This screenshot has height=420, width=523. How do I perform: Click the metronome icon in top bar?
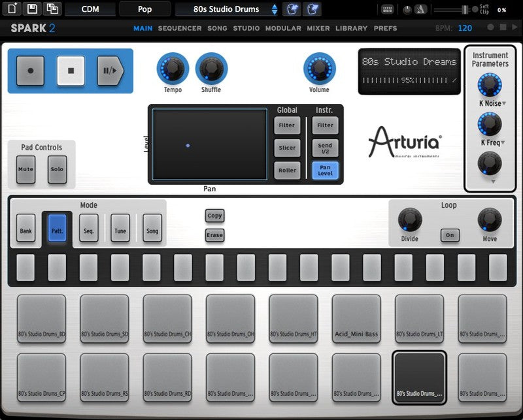coord(421,10)
